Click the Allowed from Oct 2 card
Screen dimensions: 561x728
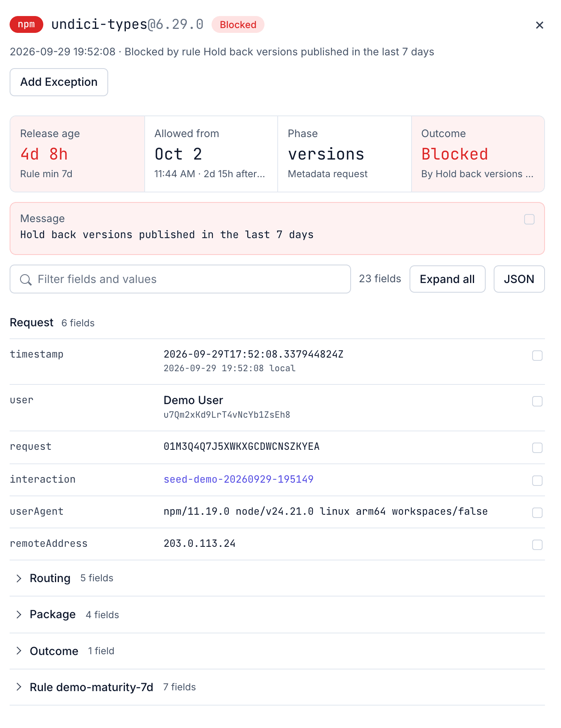[211, 154]
